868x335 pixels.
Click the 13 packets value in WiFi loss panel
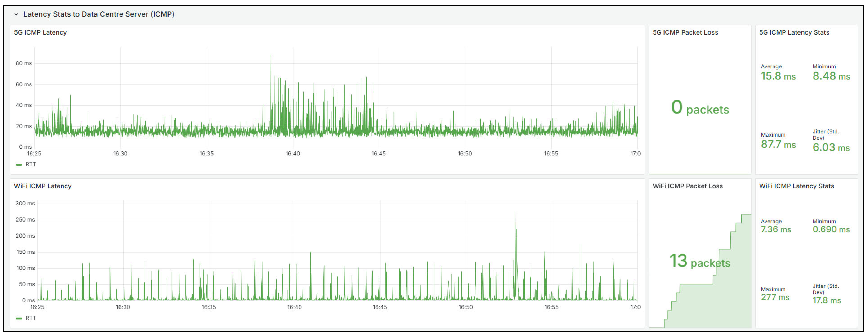coord(700,262)
